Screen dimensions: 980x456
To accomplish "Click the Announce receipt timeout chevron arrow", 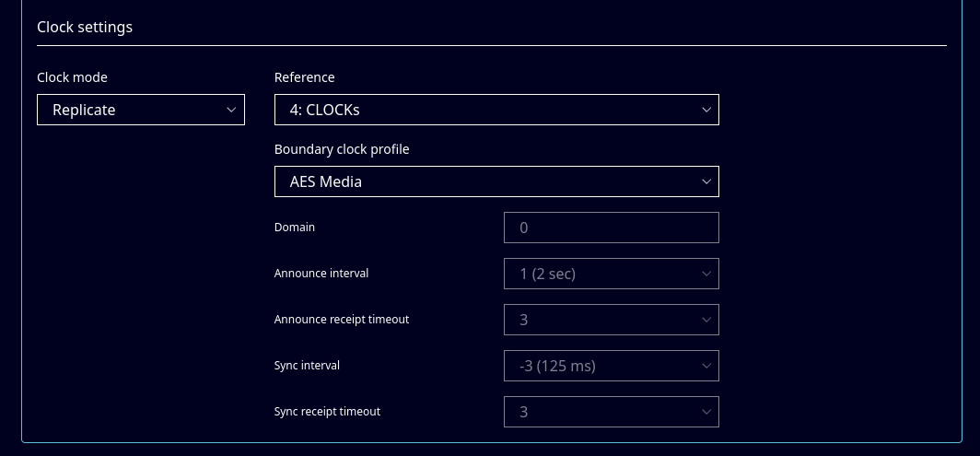I will pyautogui.click(x=706, y=320).
